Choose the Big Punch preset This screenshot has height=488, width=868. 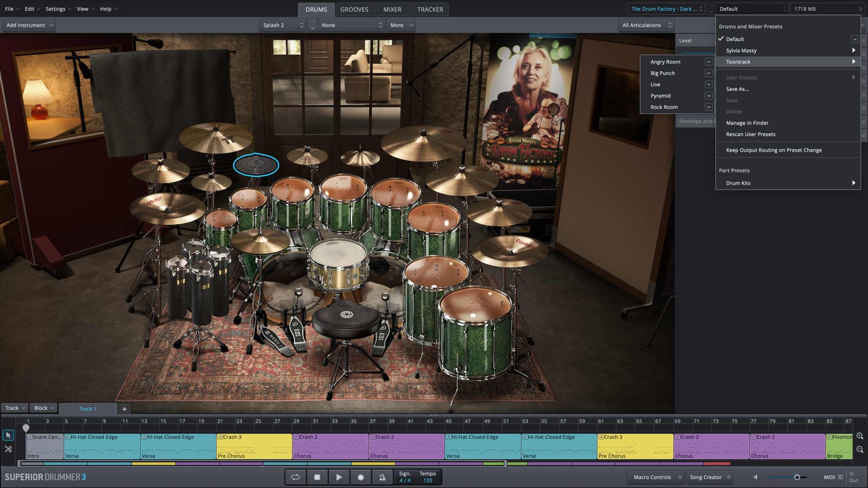tap(662, 73)
